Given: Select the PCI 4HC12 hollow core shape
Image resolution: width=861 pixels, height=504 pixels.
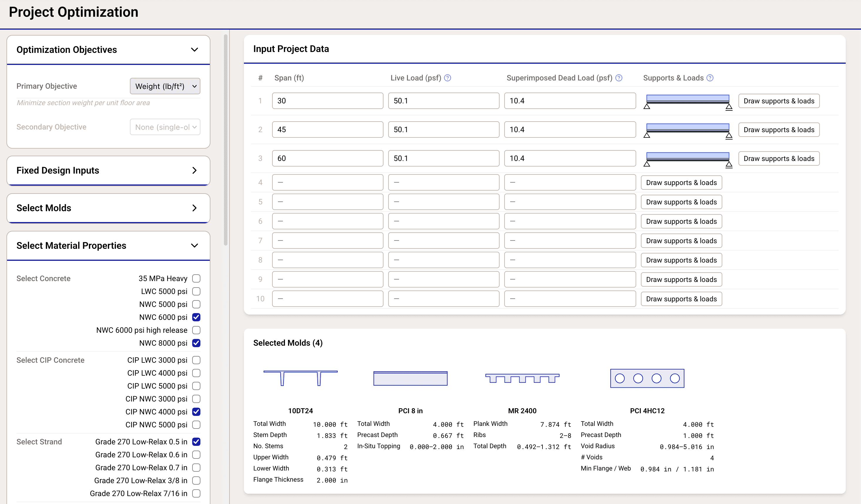Looking at the screenshot, I should point(647,378).
